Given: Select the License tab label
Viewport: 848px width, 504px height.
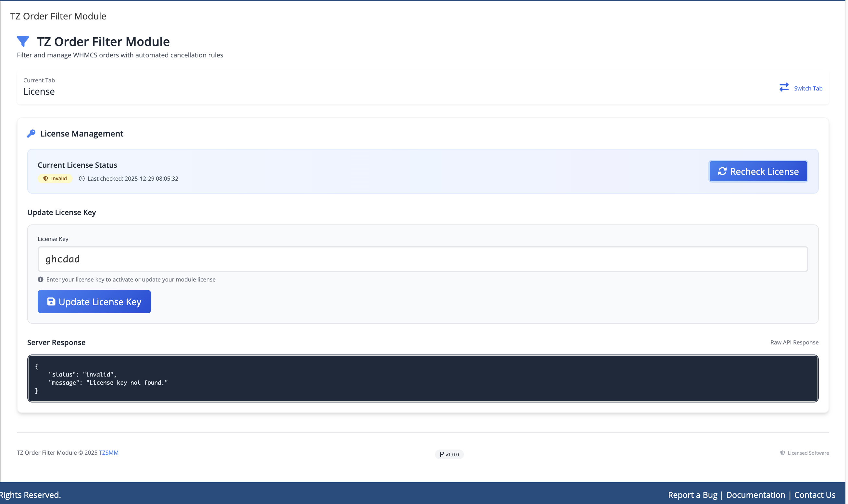Looking at the screenshot, I should click(39, 91).
